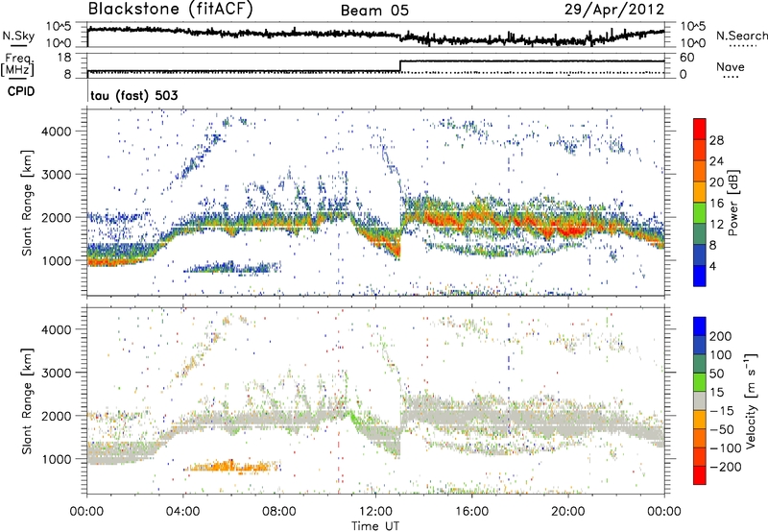Click the gray segment of the velocity colorbar
The image size is (768, 532).
coord(700,400)
